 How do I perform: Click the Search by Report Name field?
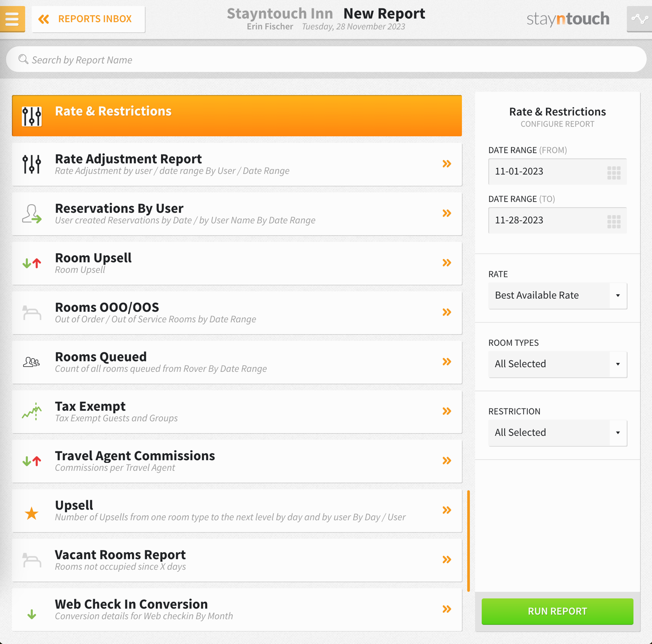326,59
